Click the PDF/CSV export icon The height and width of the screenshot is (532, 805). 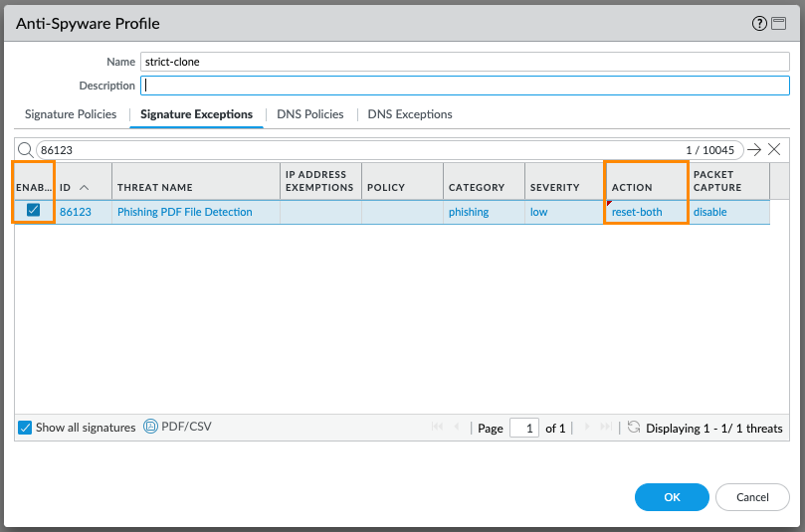(x=151, y=428)
